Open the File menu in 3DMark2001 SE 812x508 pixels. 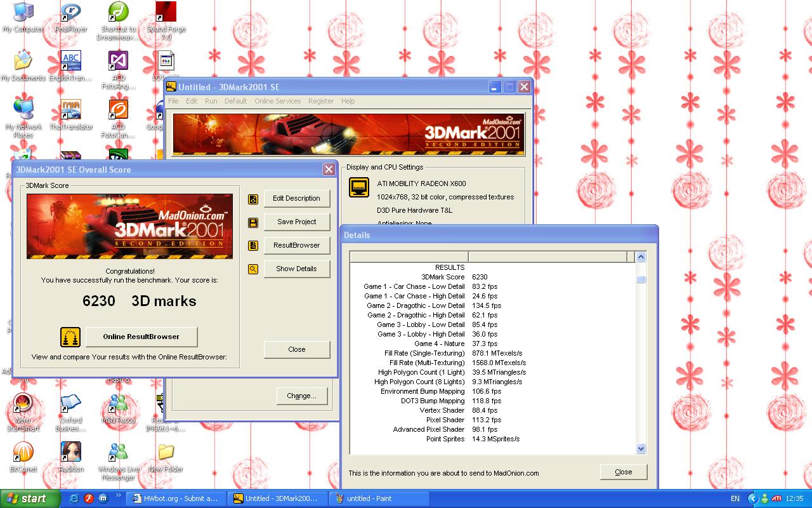(173, 101)
